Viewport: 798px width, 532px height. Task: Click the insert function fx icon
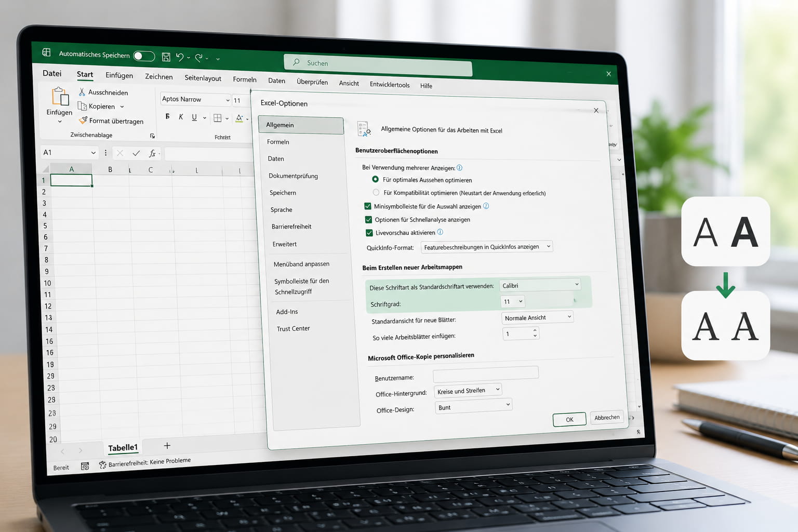pos(152,153)
